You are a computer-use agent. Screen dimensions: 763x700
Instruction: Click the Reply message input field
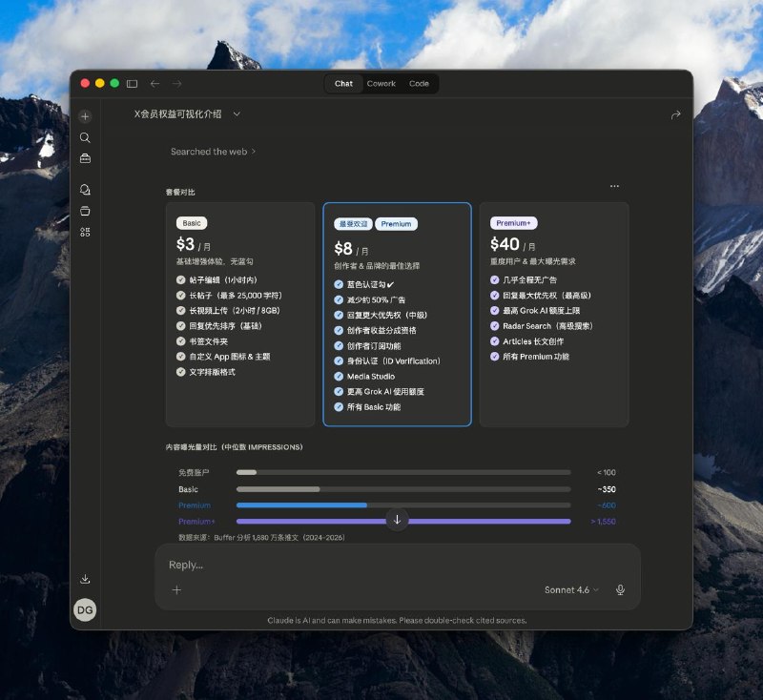click(x=381, y=565)
